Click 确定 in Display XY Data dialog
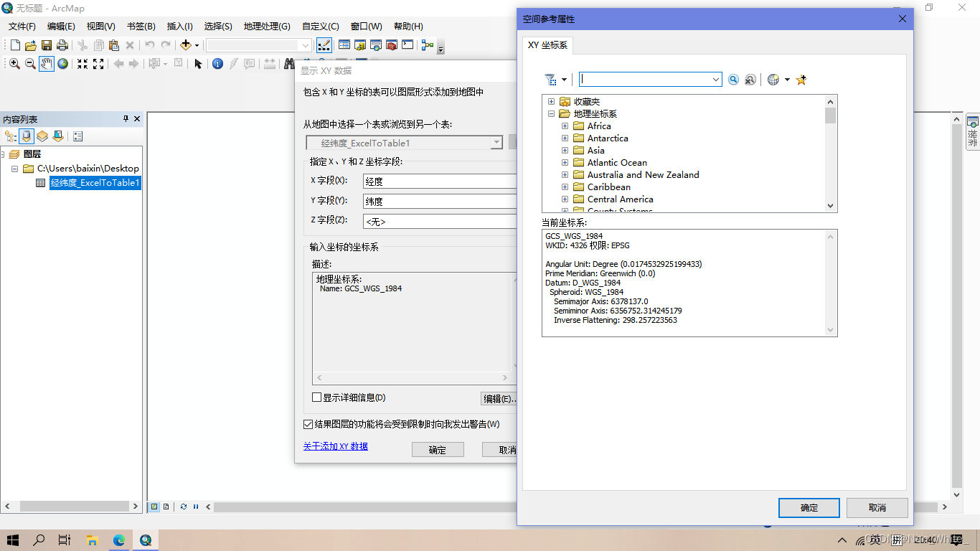Image resolution: width=980 pixels, height=551 pixels. [x=438, y=450]
